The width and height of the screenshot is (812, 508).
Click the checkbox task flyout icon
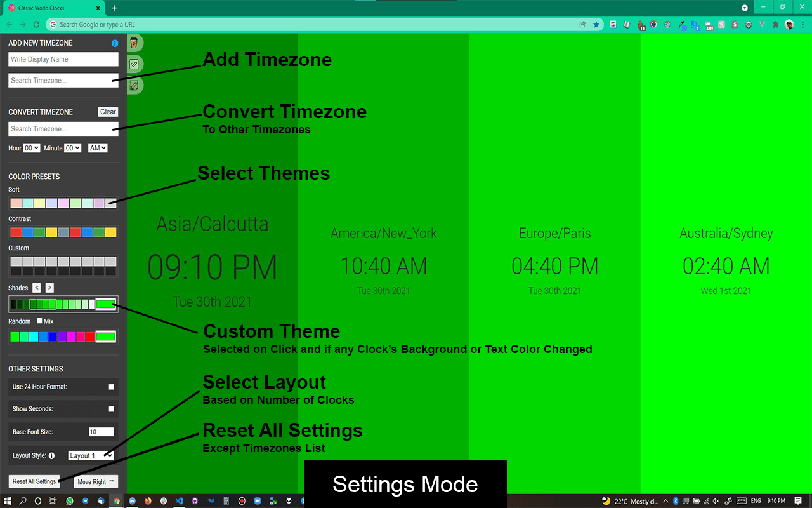pyautogui.click(x=134, y=63)
